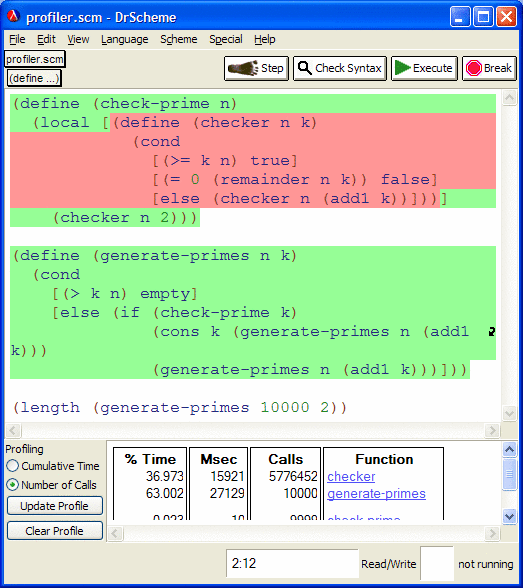This screenshot has height=588, width=523.
Task: Click the line-wrap arrow icon in editor
Action: click(x=492, y=332)
